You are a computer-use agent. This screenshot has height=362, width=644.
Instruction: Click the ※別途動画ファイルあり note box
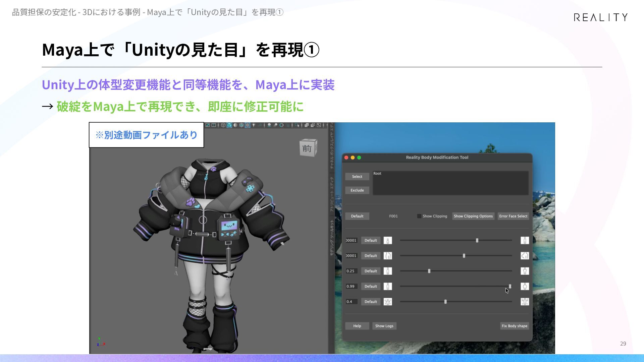click(x=146, y=135)
